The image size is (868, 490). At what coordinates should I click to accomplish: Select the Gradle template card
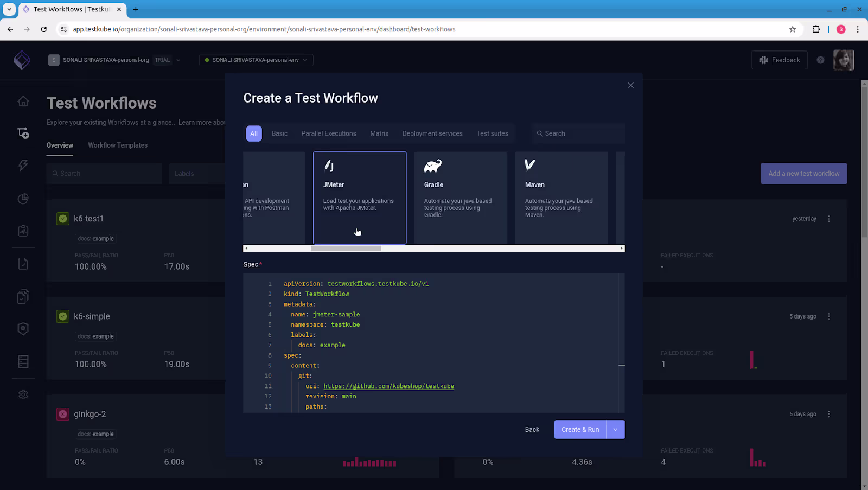pos(461,198)
